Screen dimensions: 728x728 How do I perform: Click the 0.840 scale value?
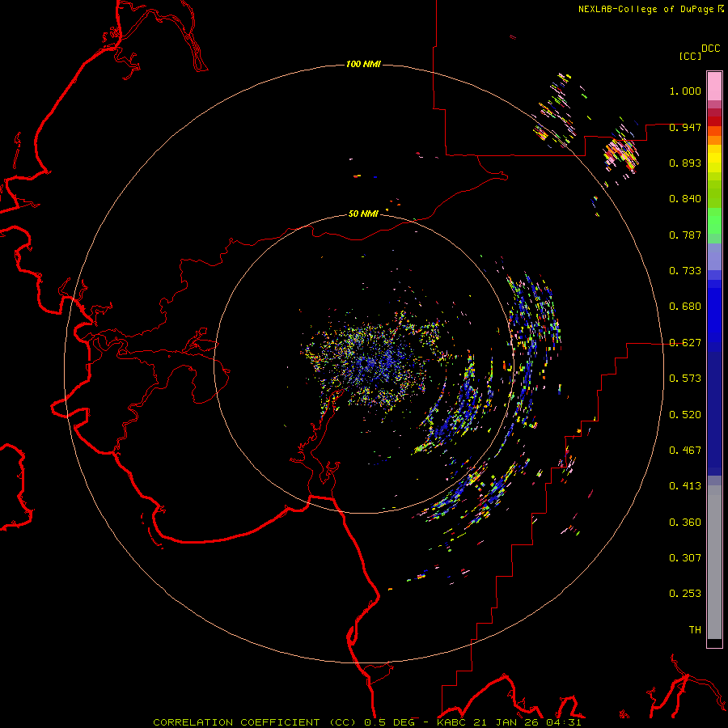(685, 199)
